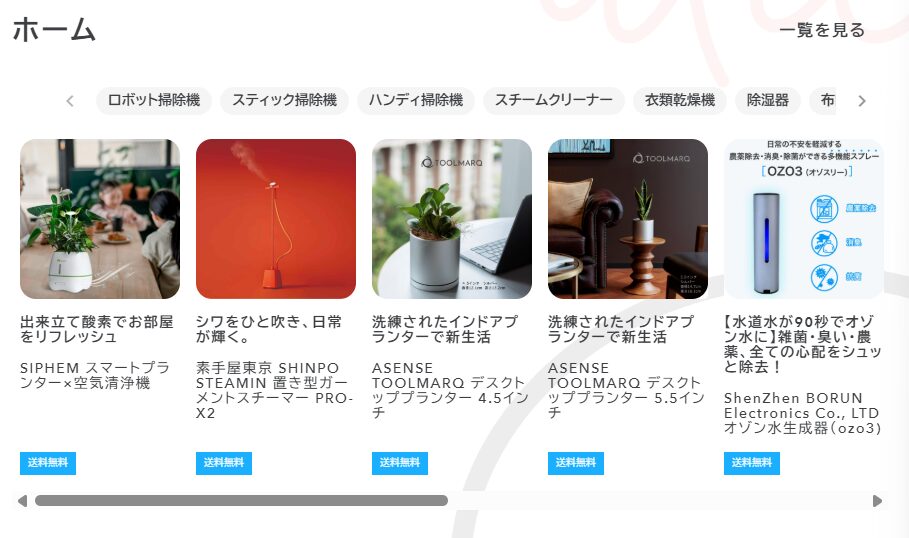Image resolution: width=909 pixels, height=538 pixels.
Task: View the TOOLMARQ 4.5 inch planter thumbnail
Action: pyautogui.click(x=452, y=219)
